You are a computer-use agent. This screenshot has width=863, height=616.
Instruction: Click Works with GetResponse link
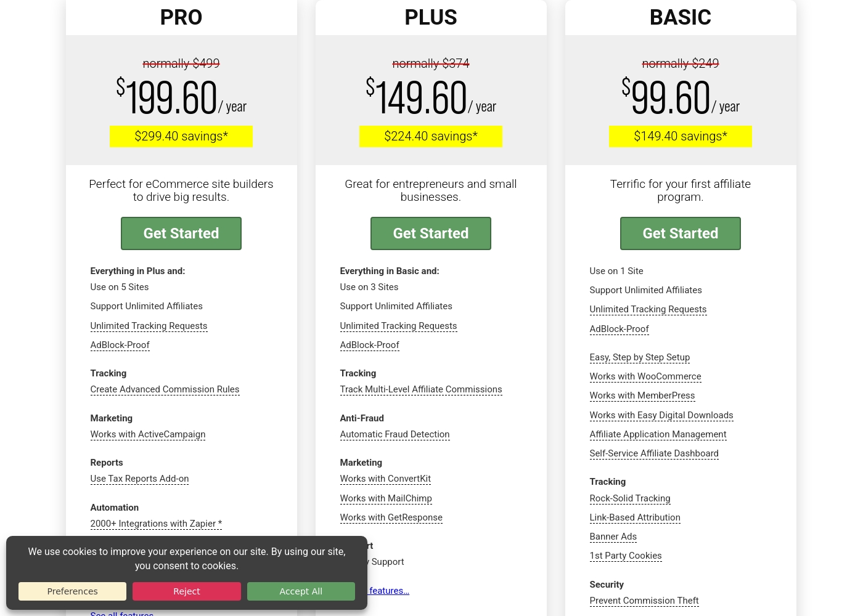coord(391,517)
